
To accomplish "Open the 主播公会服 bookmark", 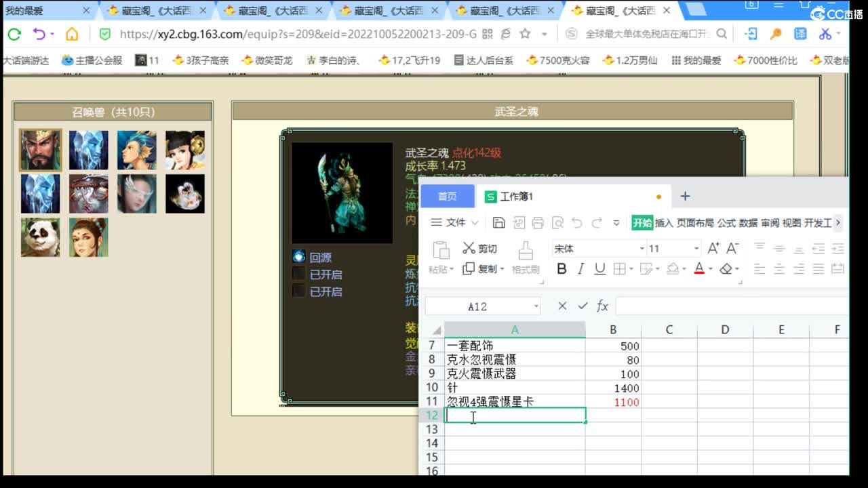I will [92, 60].
